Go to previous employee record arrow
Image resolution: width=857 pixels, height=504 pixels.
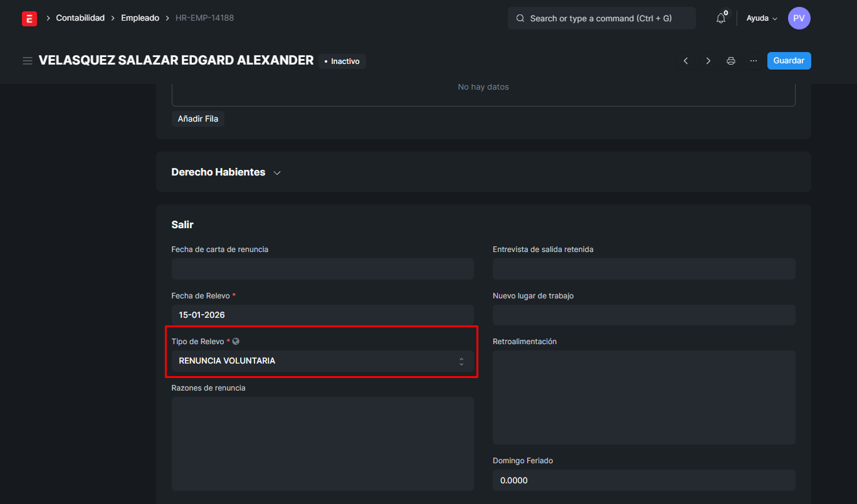click(x=686, y=61)
